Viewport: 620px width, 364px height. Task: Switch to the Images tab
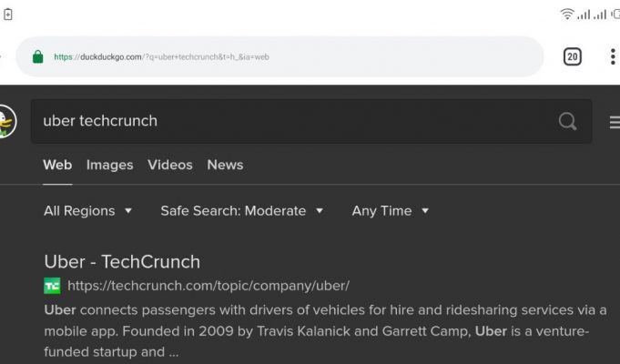pos(109,165)
